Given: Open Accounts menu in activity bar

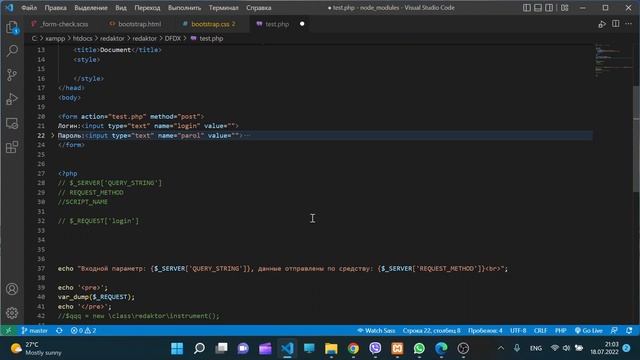Looking at the screenshot, I should click(x=12, y=289).
